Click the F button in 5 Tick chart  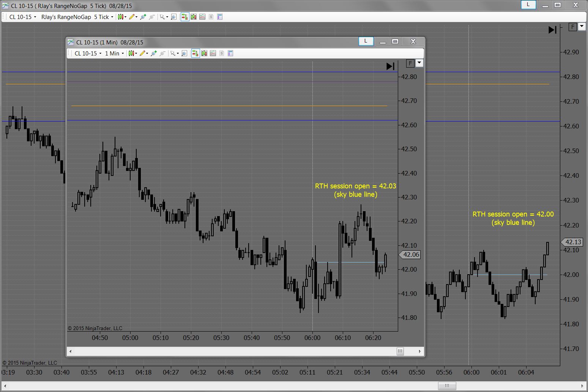pos(572,27)
